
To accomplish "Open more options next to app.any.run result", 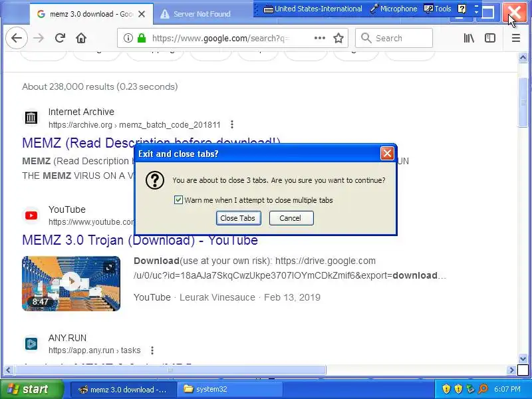I will [x=152, y=350].
